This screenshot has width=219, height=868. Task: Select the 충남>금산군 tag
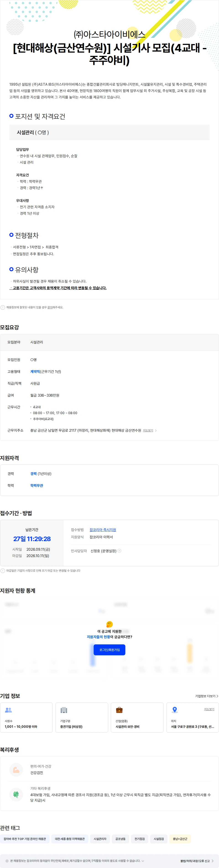pyautogui.click(x=180, y=839)
